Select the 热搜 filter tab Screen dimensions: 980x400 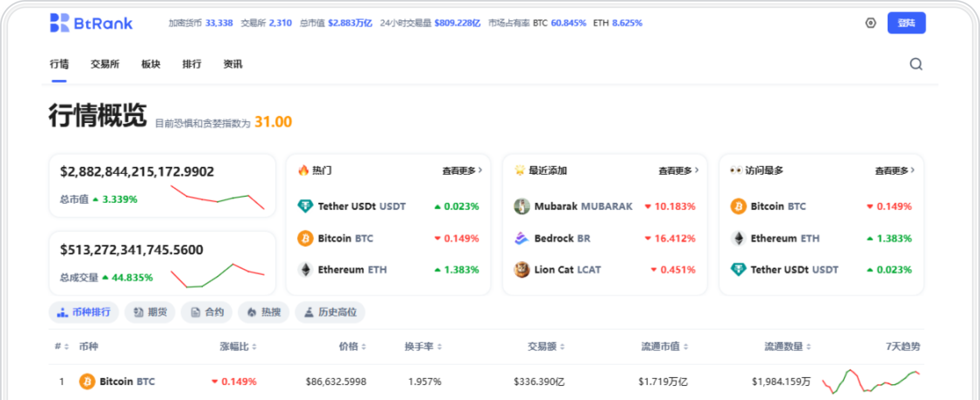tap(264, 312)
